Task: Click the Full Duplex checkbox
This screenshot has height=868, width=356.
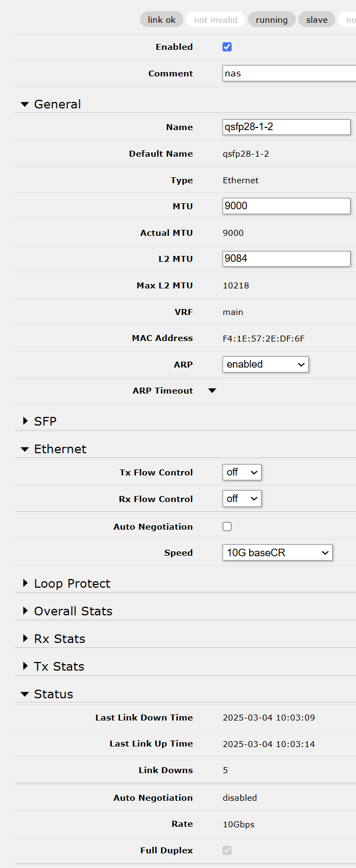Action: tap(227, 850)
